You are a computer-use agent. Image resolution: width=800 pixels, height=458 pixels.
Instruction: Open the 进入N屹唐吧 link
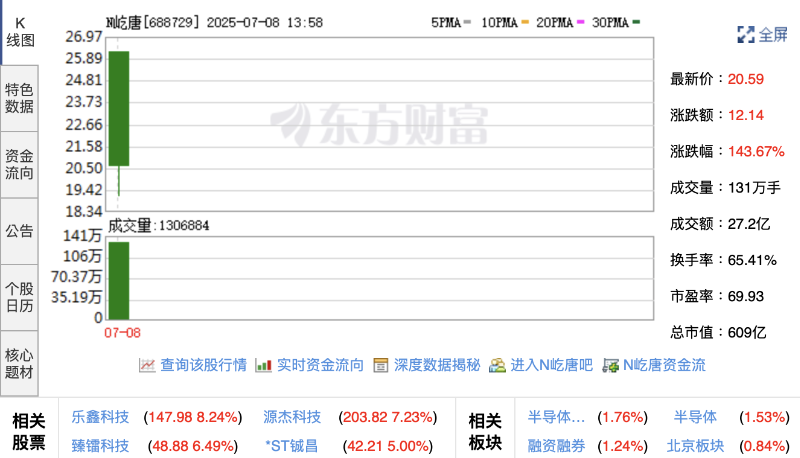[x=552, y=365]
